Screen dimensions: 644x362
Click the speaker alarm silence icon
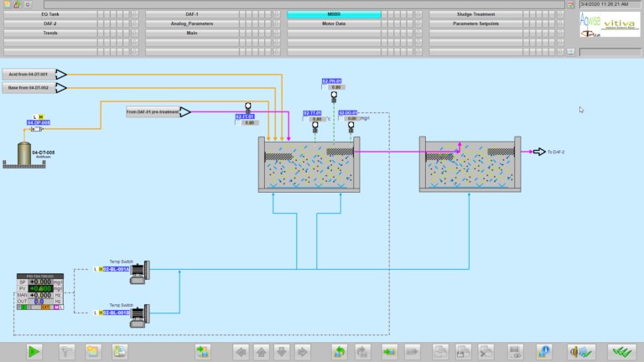click(580, 351)
